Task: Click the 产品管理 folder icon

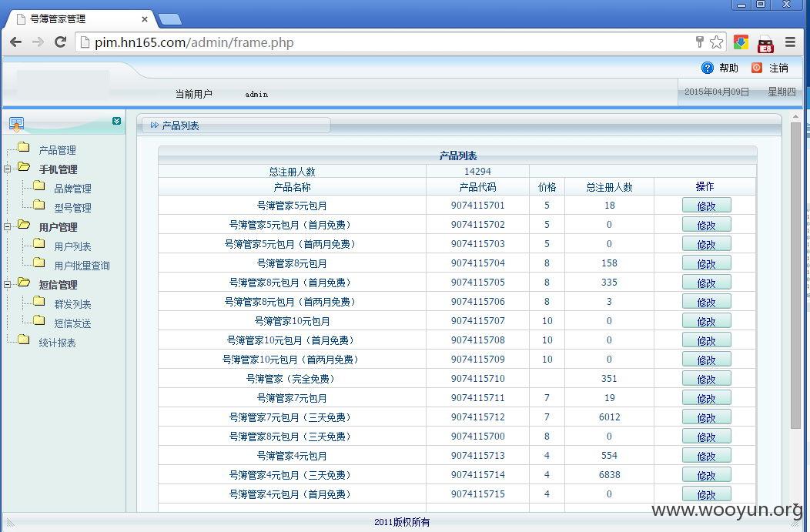Action: pos(24,147)
